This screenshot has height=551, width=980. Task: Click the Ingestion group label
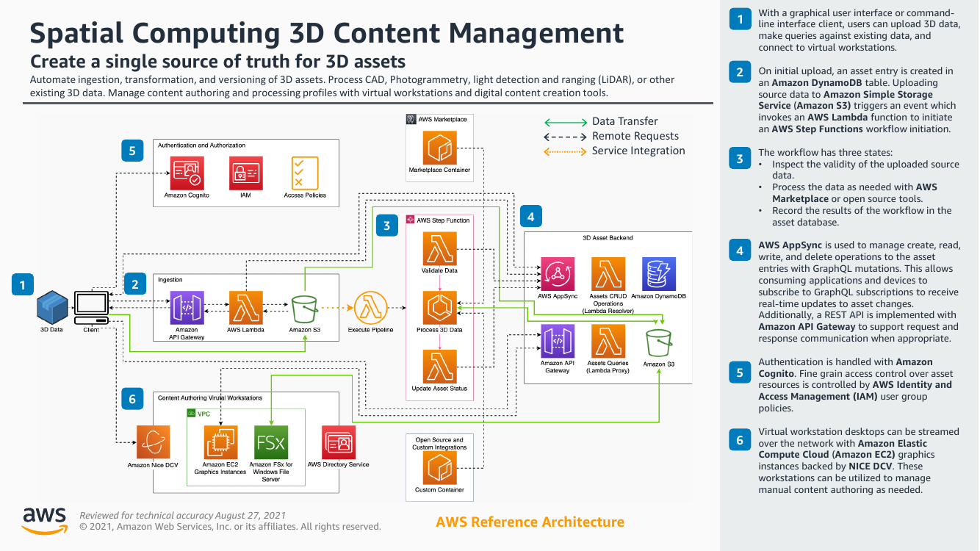click(x=170, y=280)
